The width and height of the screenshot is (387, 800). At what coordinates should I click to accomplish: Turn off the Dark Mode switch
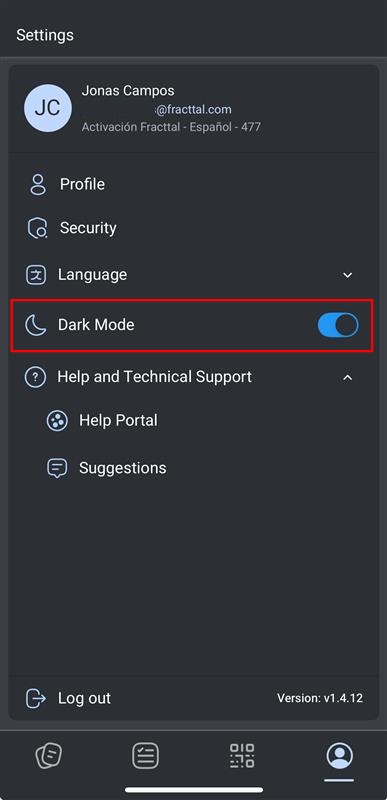pos(338,325)
